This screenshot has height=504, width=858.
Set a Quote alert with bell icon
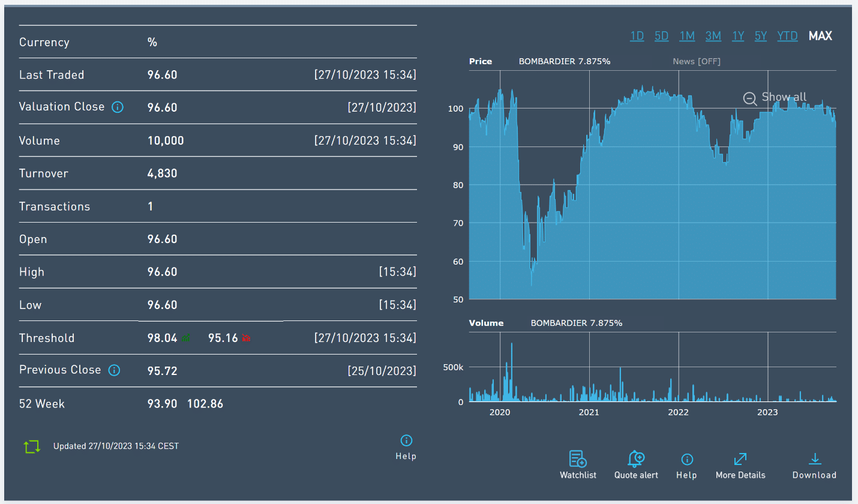pyautogui.click(x=636, y=459)
